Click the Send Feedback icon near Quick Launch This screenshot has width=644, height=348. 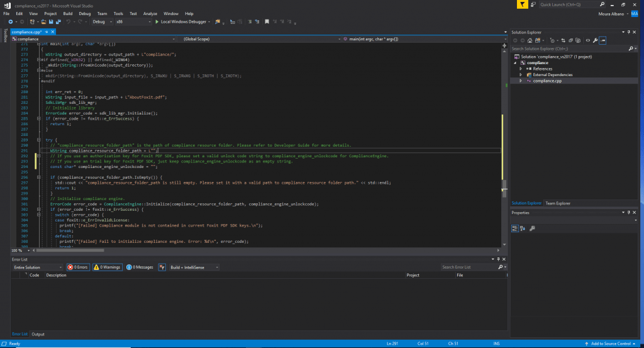point(533,4)
